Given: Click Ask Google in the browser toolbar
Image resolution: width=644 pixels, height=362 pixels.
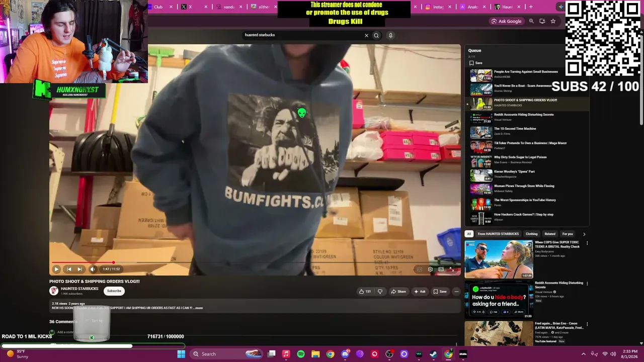Looking at the screenshot, I should pyautogui.click(x=506, y=21).
